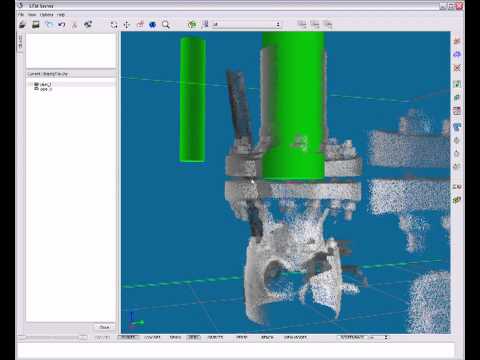Click the save disk toolbar icon

[36, 24]
